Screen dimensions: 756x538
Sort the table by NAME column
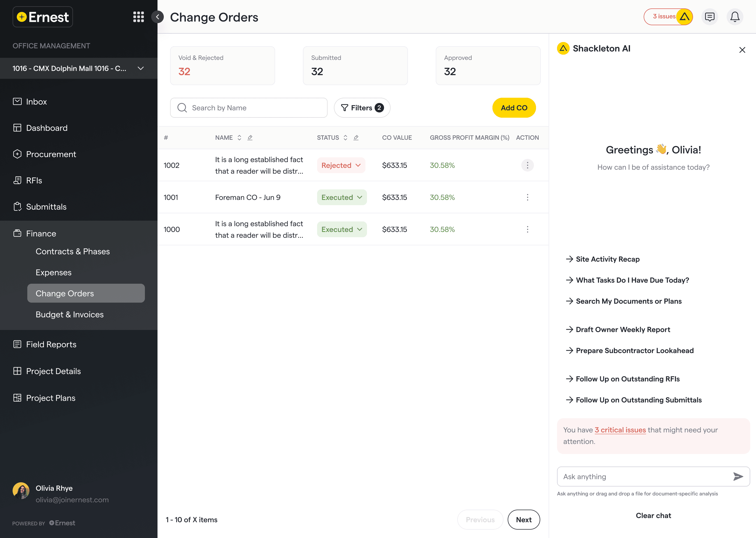tap(239, 137)
